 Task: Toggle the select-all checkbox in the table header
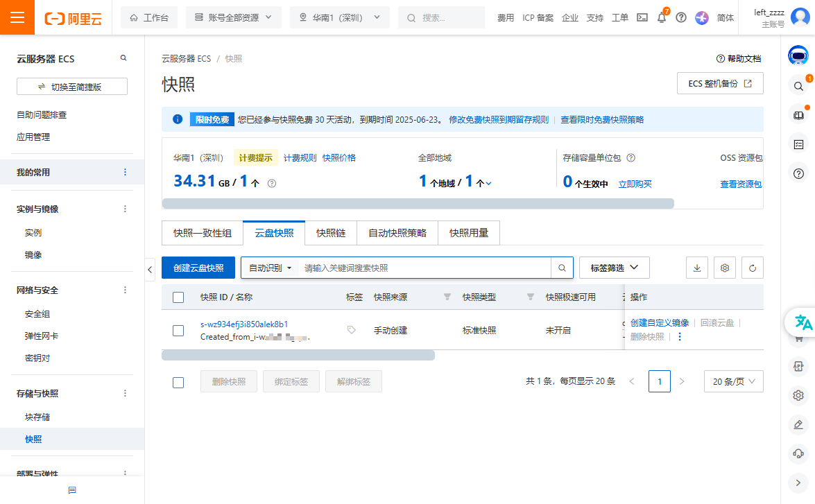pos(178,297)
